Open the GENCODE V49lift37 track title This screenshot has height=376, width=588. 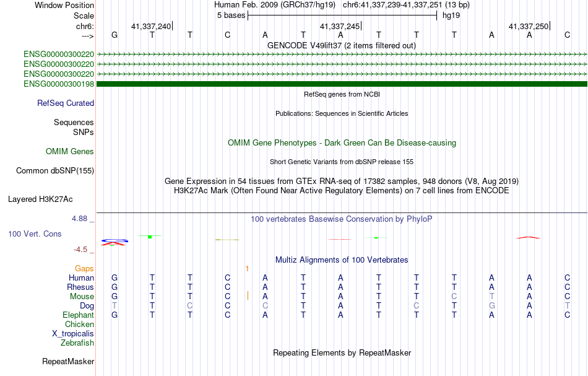tap(342, 46)
